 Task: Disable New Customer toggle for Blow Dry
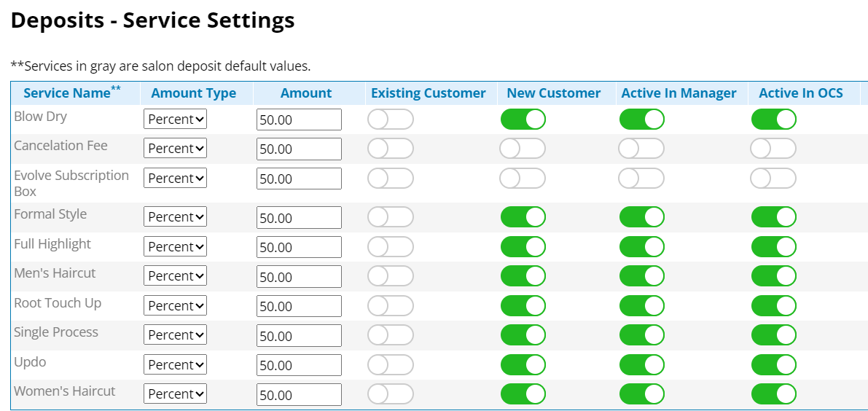tap(523, 120)
